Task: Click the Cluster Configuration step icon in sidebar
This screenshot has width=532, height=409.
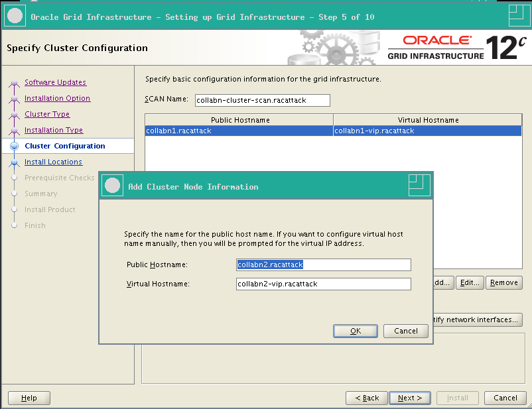Action: [x=14, y=146]
